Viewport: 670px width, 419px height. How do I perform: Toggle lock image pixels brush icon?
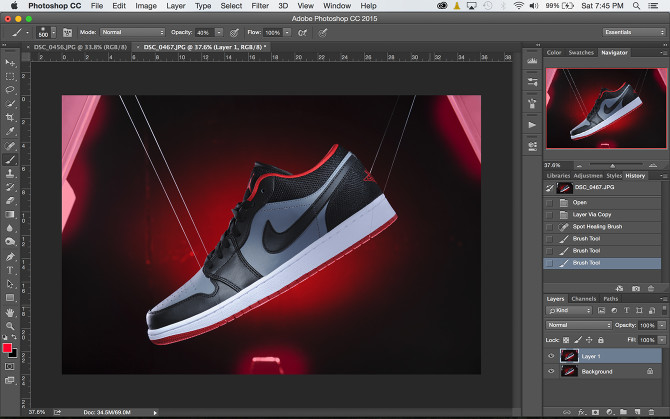coord(578,340)
